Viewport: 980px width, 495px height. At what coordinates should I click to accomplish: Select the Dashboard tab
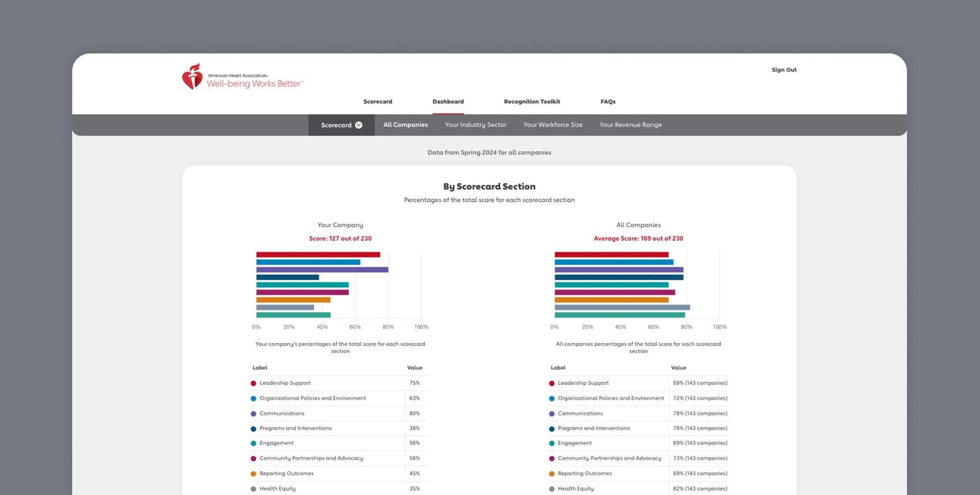(448, 102)
